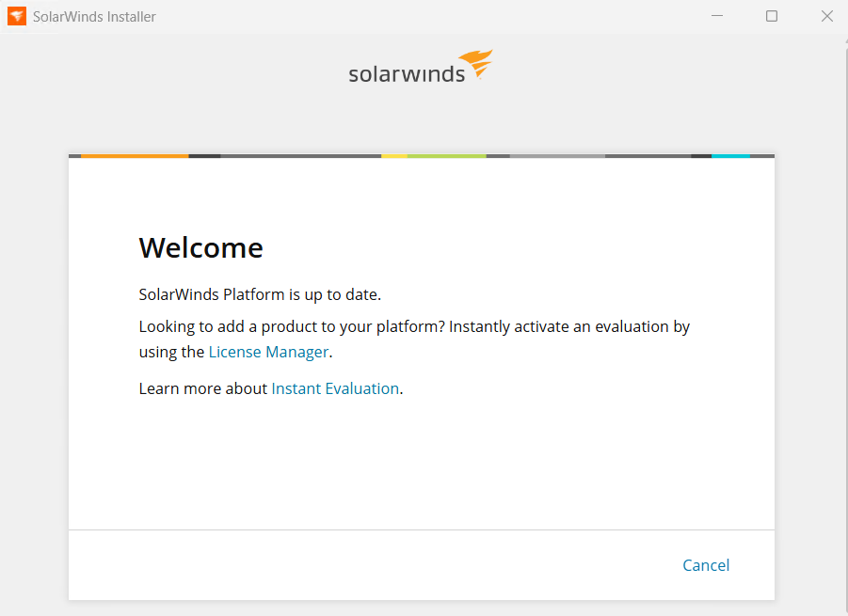
Task: Click the SolarWinds icon in title bar
Action: (16, 16)
